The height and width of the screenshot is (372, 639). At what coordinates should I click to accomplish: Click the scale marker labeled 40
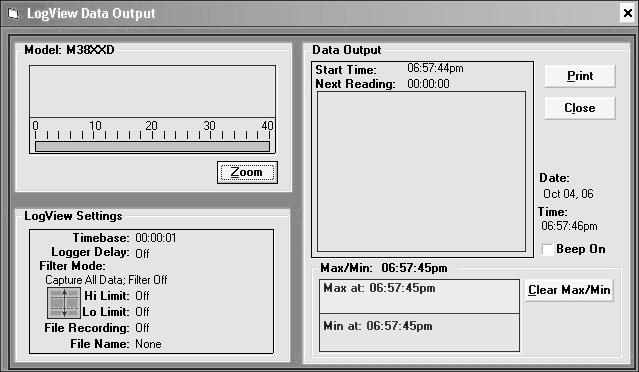(267, 125)
